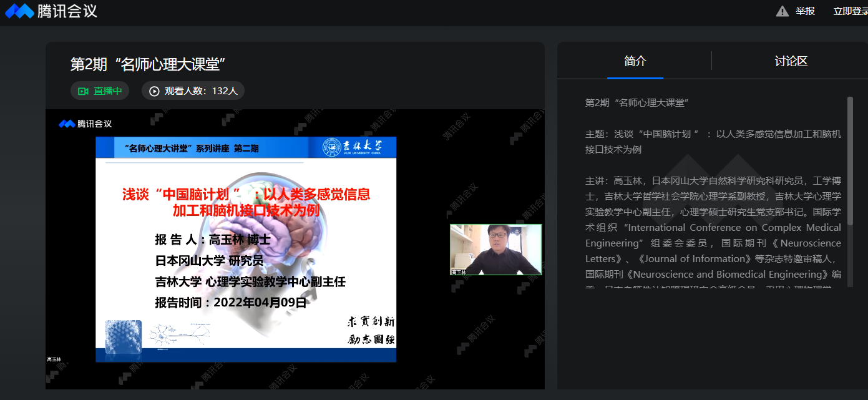Select the speaker's webcam thumbnail
This screenshot has height=400, width=868.
495,249
